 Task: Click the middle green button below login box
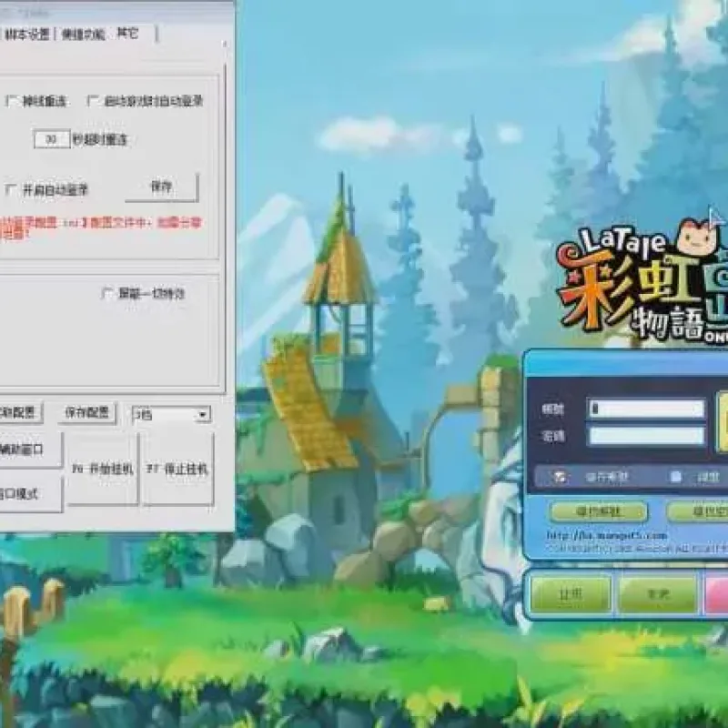point(657,593)
